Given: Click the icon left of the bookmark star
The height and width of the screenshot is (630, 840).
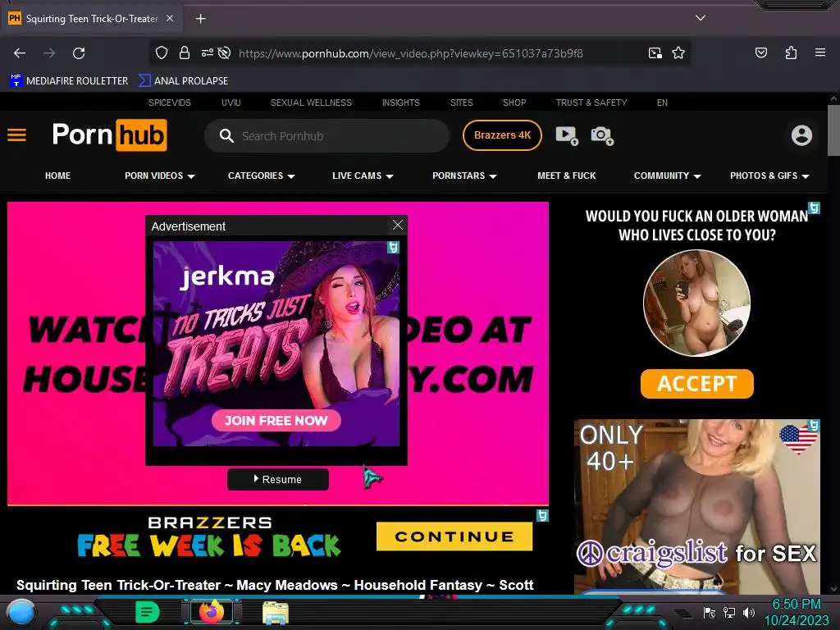Looking at the screenshot, I should [x=655, y=52].
